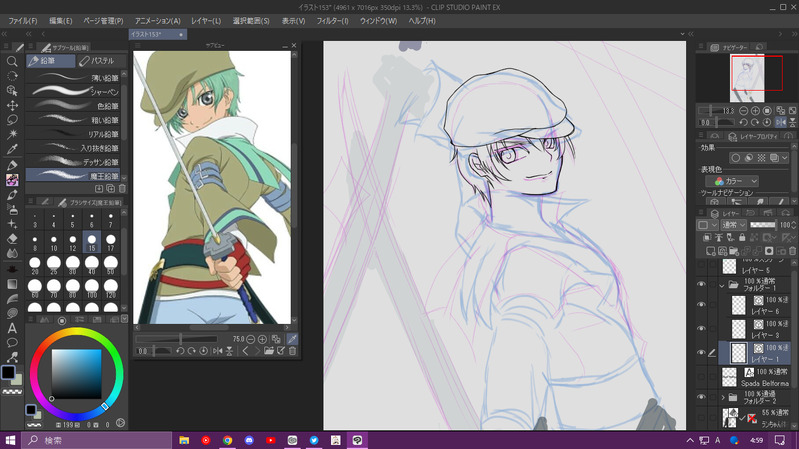Select the Zoom magnifier tool
Viewport: 799px width, 449px height.
[12, 62]
